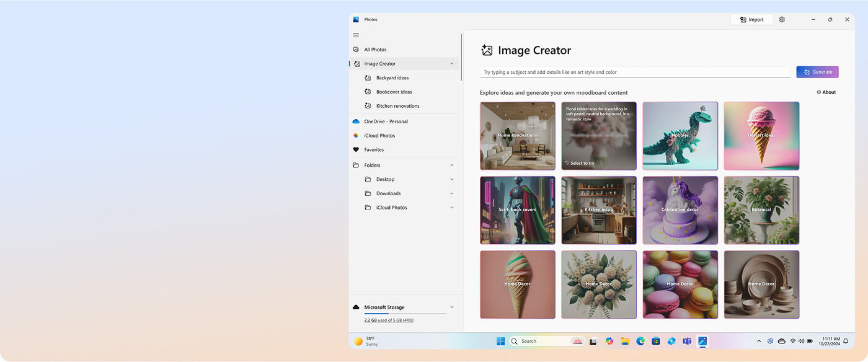Open the Wi-Fi network tray icon
This screenshot has width=868, height=362.
coord(792,342)
